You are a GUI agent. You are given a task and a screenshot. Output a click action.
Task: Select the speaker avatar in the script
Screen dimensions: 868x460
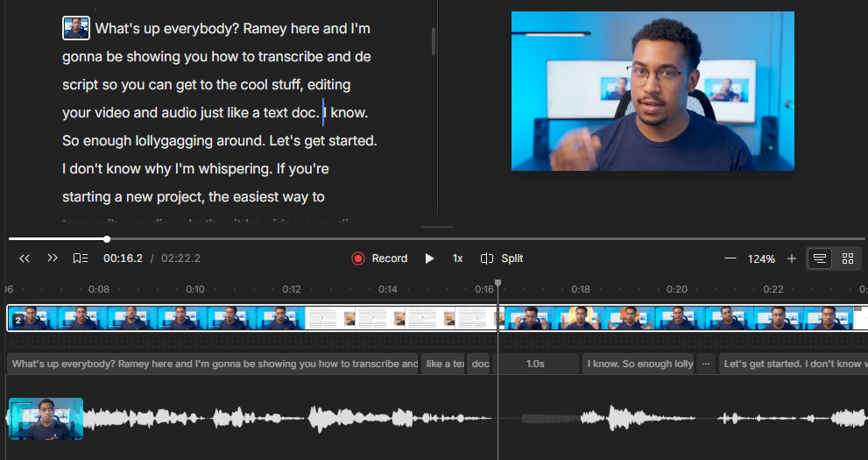(x=76, y=28)
